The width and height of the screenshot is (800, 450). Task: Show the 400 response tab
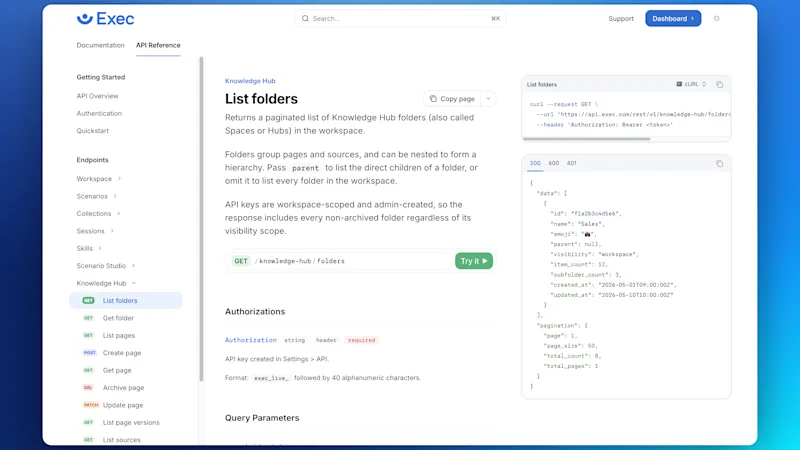[554, 163]
